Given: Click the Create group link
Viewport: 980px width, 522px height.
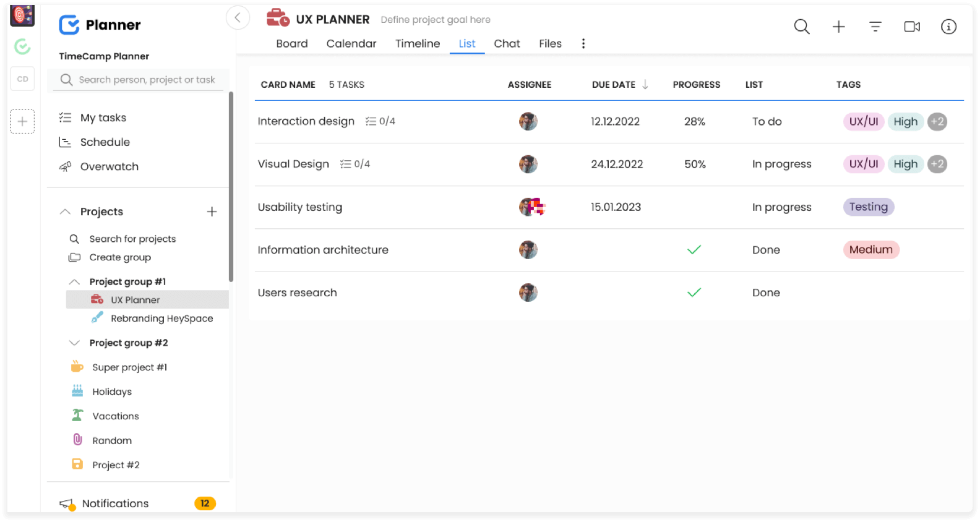Looking at the screenshot, I should coord(120,257).
